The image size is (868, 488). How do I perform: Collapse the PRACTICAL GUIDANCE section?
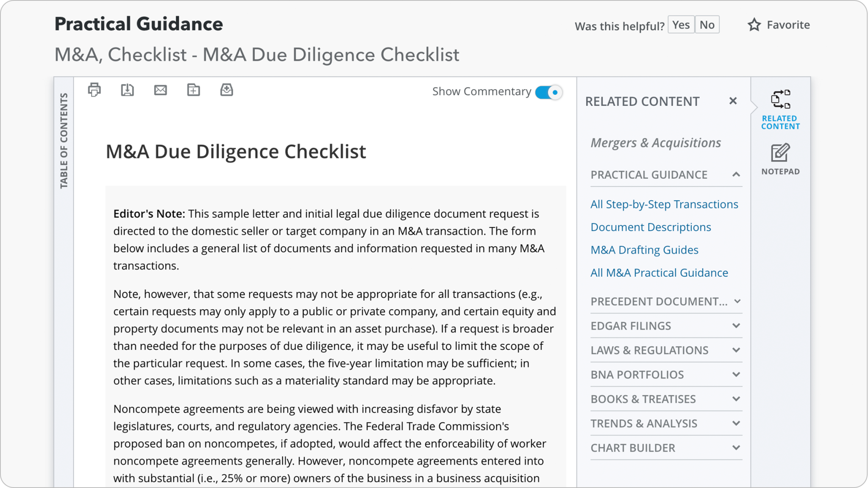coord(737,175)
